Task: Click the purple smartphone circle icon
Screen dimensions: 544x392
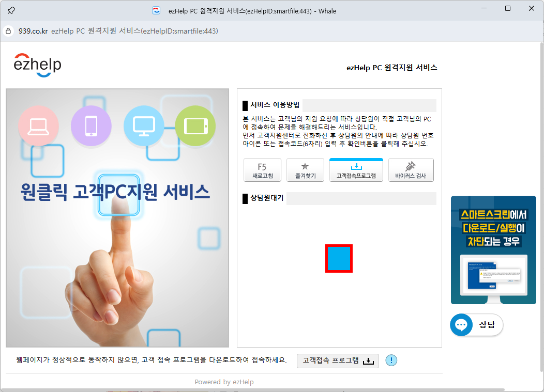Action: [x=91, y=126]
